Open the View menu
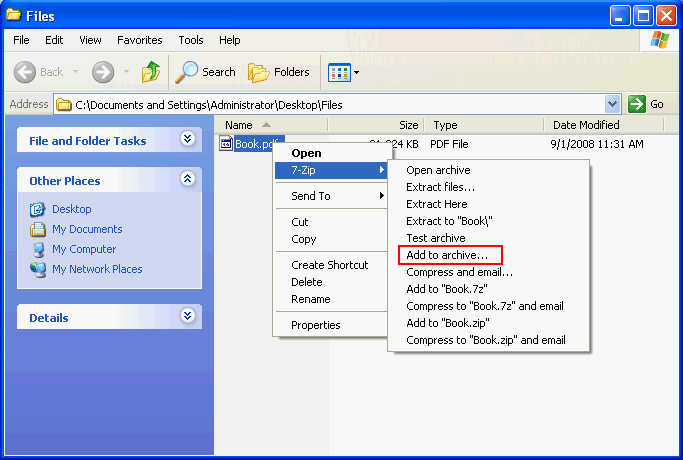Screen dimensions: 683x460 [90, 40]
